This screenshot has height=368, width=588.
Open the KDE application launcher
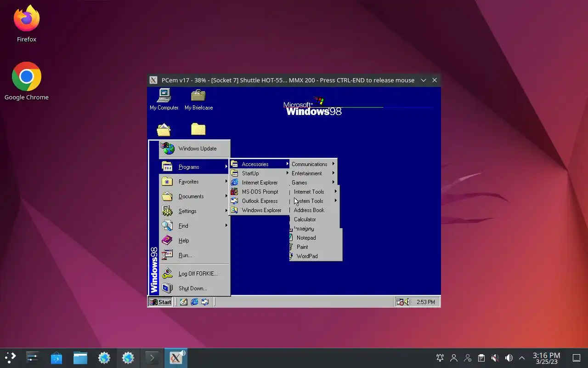10,358
